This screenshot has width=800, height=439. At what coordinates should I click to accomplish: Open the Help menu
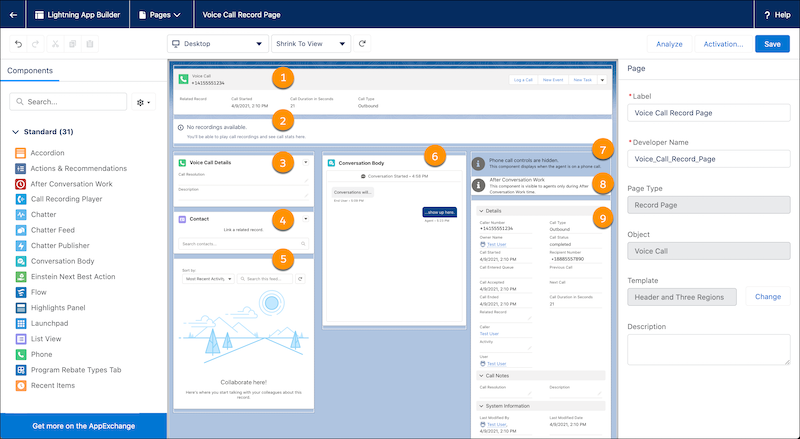pos(776,15)
